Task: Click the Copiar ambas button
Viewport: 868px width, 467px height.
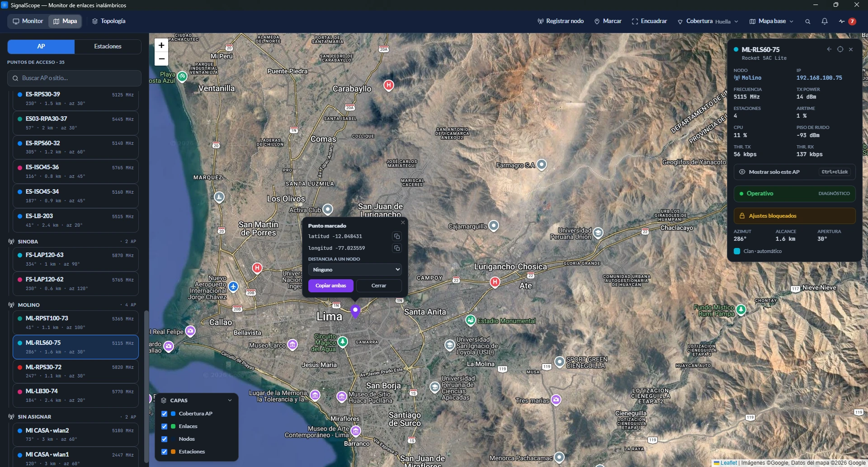Action: pos(331,286)
